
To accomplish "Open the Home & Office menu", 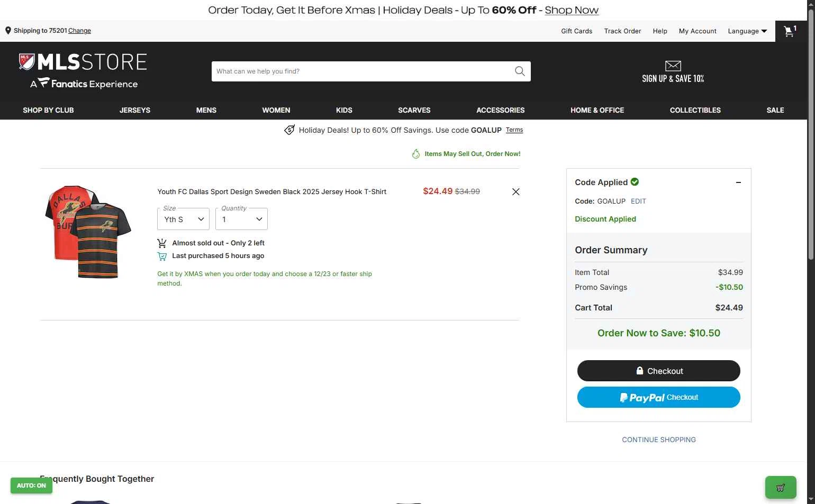I will [x=597, y=110].
